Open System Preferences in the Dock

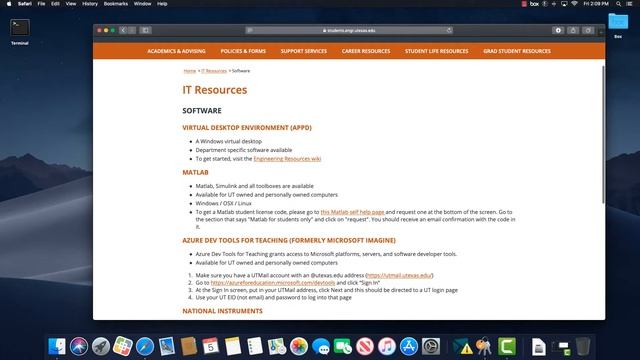coord(431,347)
